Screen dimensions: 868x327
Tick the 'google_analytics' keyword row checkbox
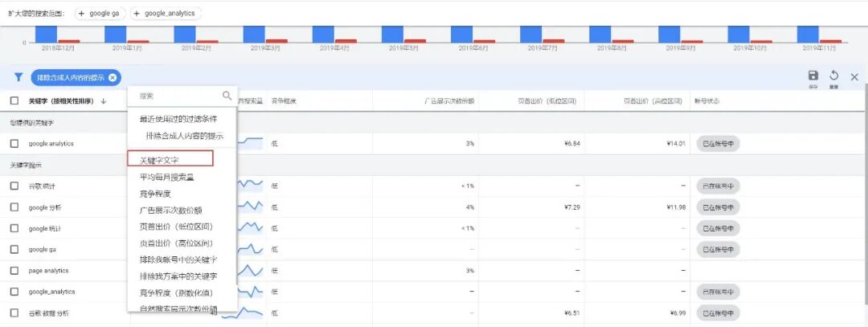(14, 292)
